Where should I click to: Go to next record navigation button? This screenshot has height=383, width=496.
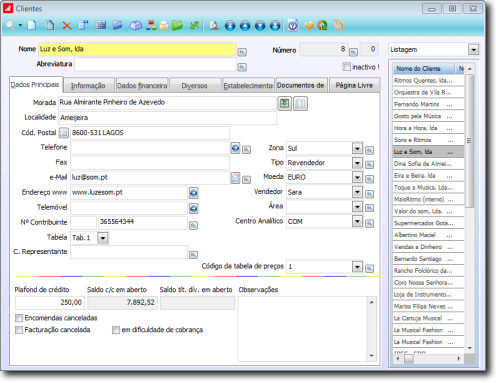pyautogui.click(x=260, y=26)
